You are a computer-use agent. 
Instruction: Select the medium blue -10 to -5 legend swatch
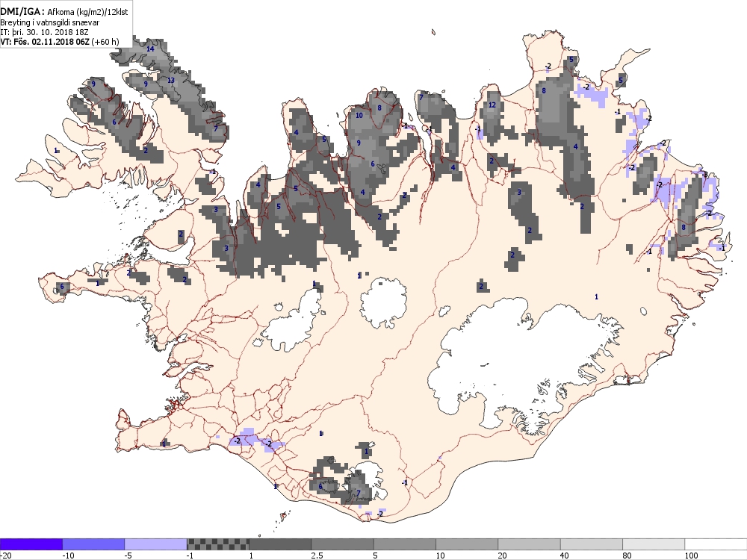[x=93, y=544]
